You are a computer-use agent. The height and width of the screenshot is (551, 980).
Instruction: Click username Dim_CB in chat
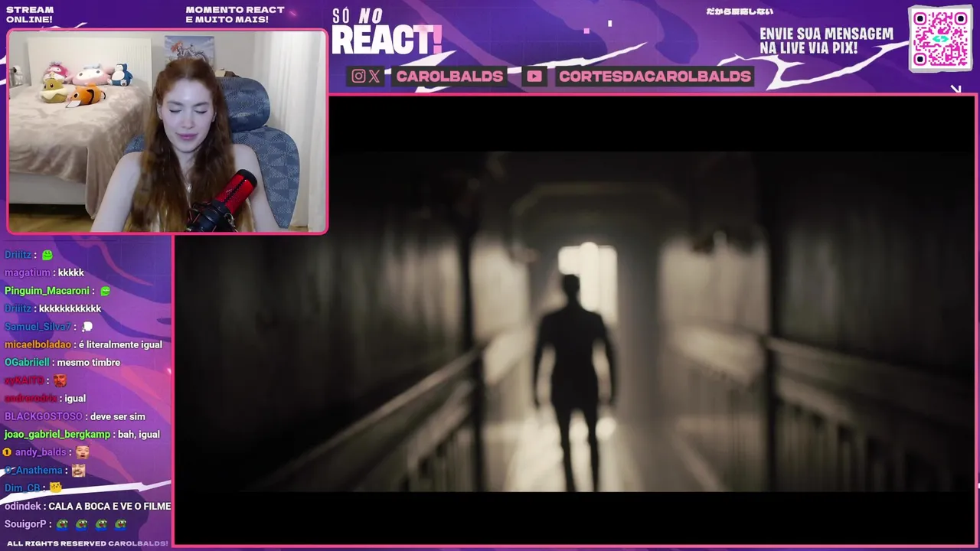(x=22, y=487)
